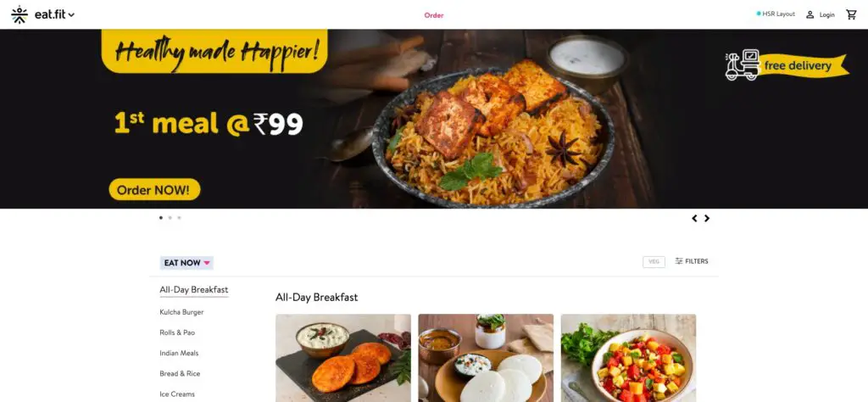Image resolution: width=868 pixels, height=402 pixels.
Task: Click the user profile Login icon
Action: click(810, 15)
